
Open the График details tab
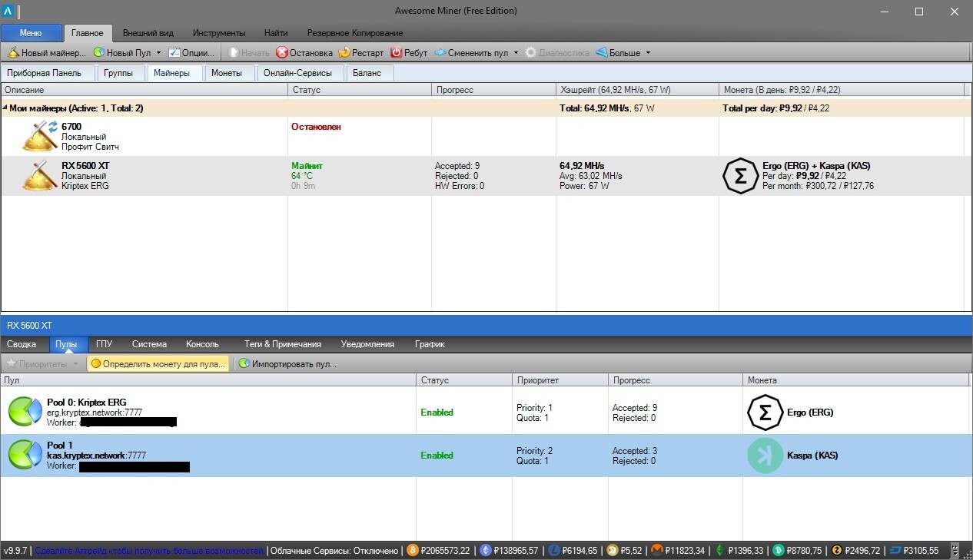tap(430, 344)
